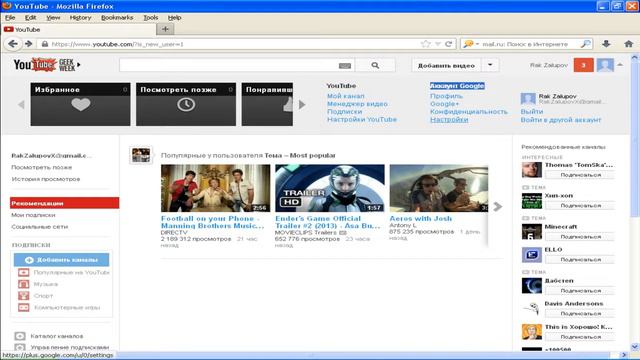Screen dimensions: 640x360
Task: Go forward with the browser forward arrow
Action: tap(28, 44)
